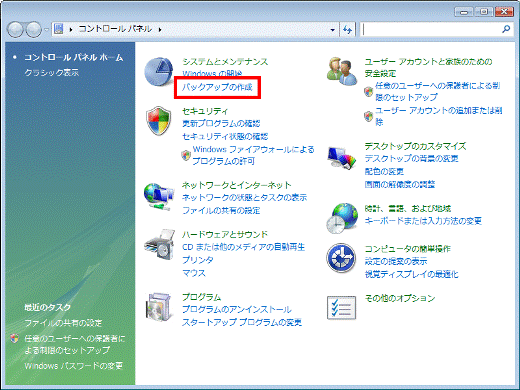
Task: Expand the chevron before コントロール パネル breadcrumb
Action: [x=71, y=30]
